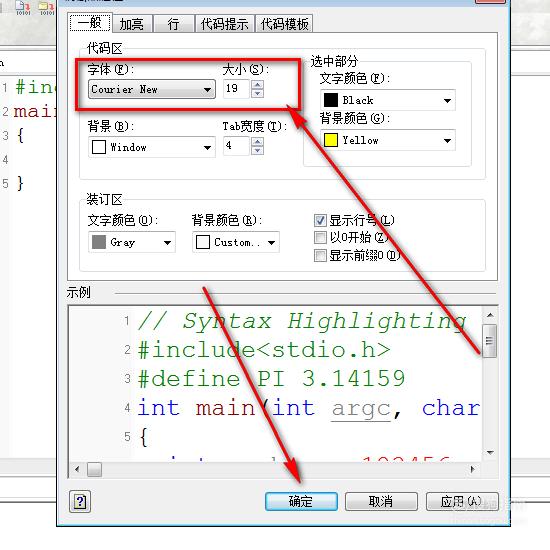
Task: Click the yellow color swatch
Action: (330, 140)
